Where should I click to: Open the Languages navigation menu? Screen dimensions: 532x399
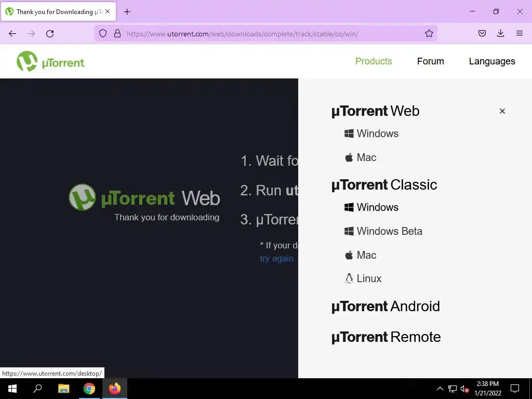tap(492, 61)
